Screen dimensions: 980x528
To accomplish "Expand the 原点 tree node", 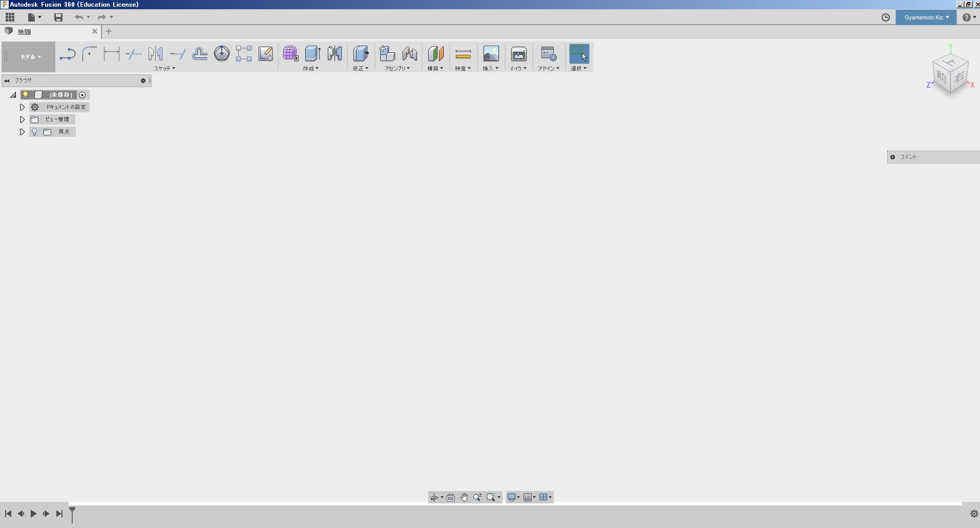I will [22, 132].
